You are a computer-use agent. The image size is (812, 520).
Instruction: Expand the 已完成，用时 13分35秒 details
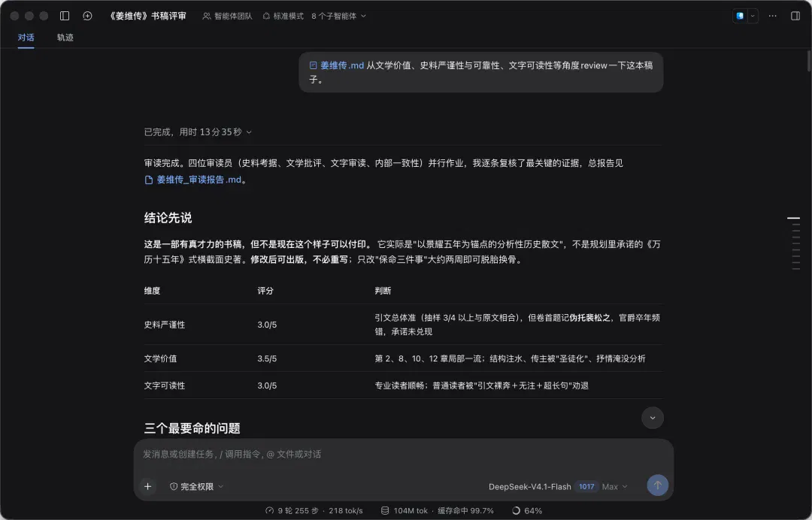click(x=198, y=132)
